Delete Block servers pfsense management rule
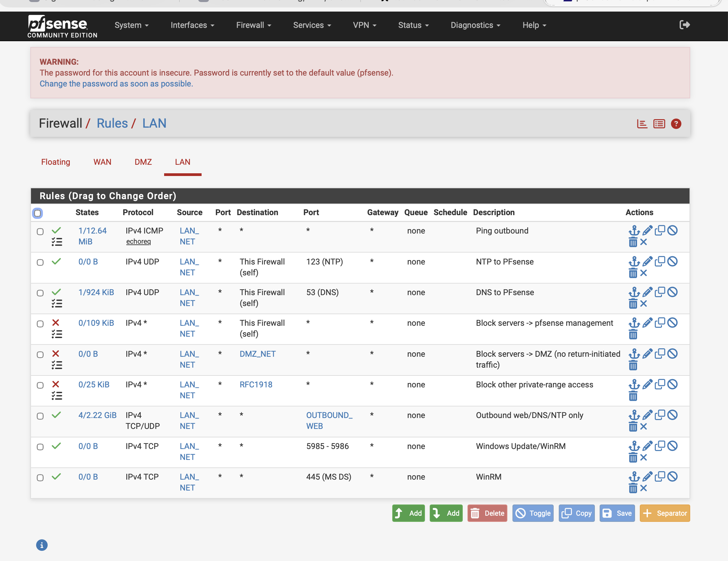Viewport: 728px width, 561px height. (x=633, y=335)
